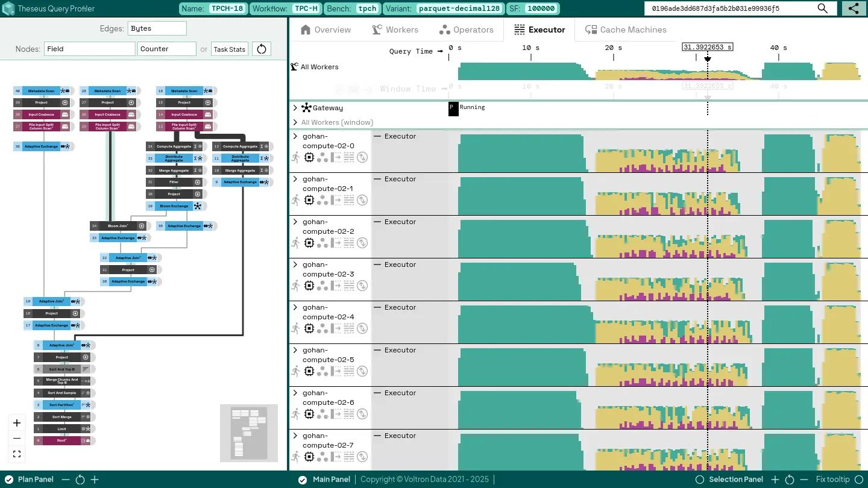
Task: Click the memory dots icon under gohan-compute-02-3
Action: (x=324, y=286)
